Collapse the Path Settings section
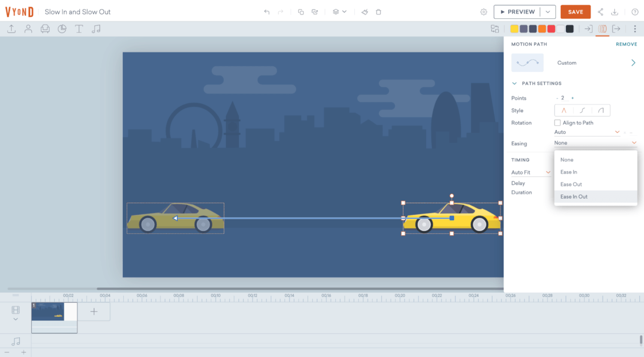 (x=514, y=83)
